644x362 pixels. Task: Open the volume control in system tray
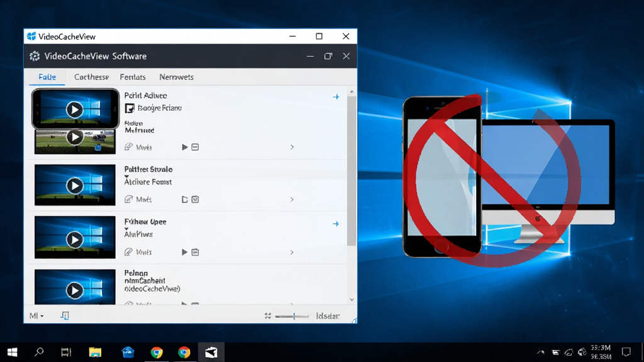[582, 352]
